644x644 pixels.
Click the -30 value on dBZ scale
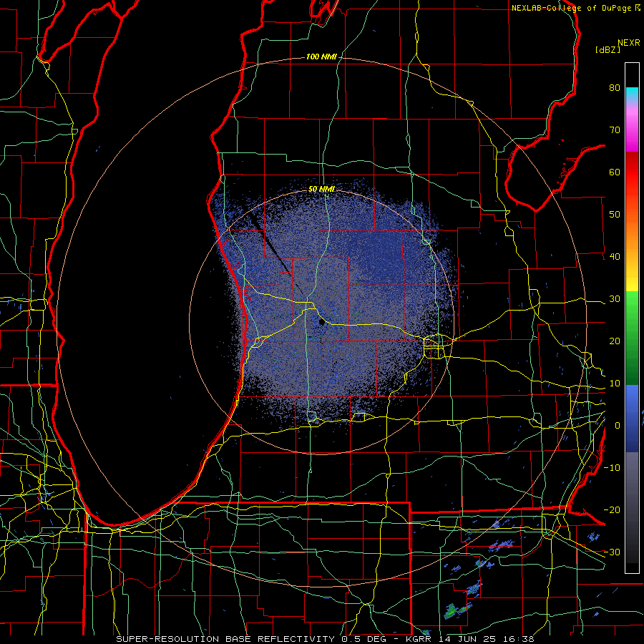click(x=612, y=552)
